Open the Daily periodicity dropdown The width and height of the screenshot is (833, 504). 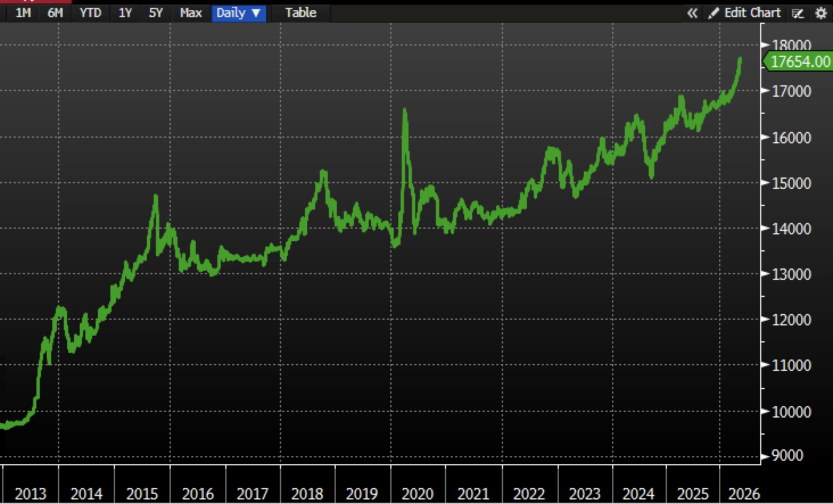(239, 13)
